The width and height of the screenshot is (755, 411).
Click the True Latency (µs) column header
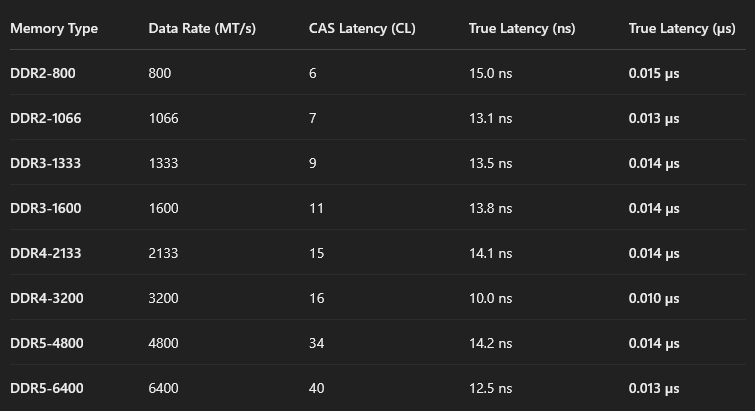[x=682, y=28]
